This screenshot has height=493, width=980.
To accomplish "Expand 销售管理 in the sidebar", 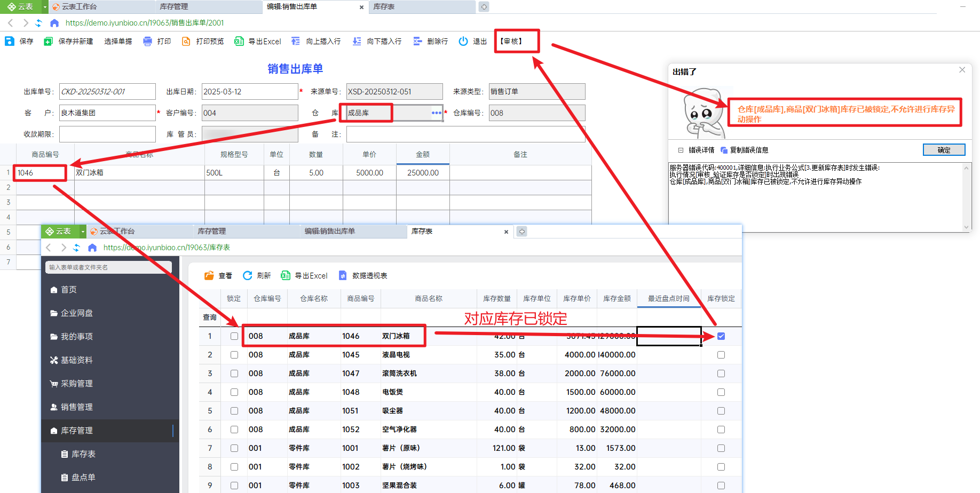I will pyautogui.click(x=110, y=407).
